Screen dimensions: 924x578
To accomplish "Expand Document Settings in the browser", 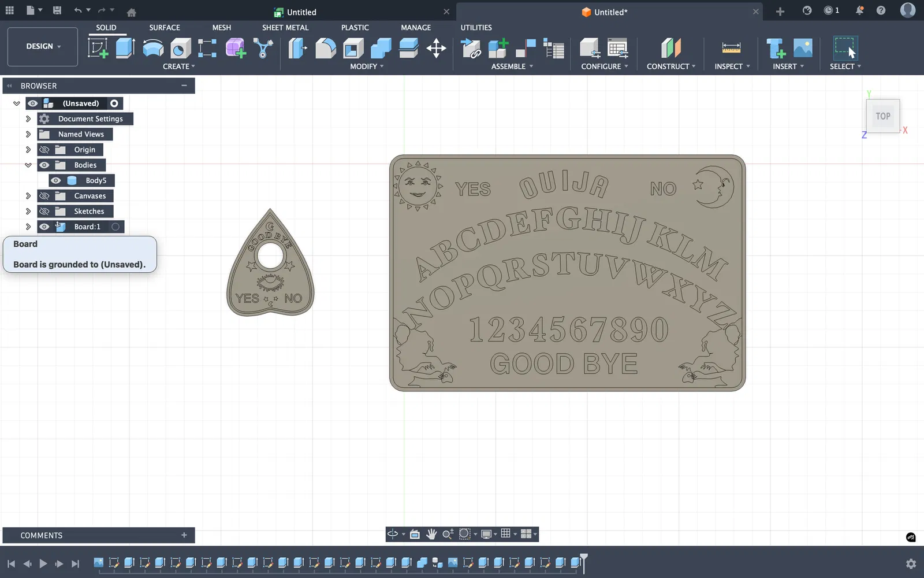I will [28, 118].
